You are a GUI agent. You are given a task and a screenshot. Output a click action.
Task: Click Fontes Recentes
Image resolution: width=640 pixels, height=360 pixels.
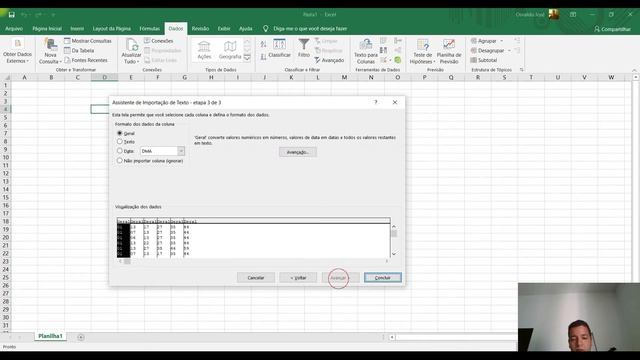tap(86, 60)
